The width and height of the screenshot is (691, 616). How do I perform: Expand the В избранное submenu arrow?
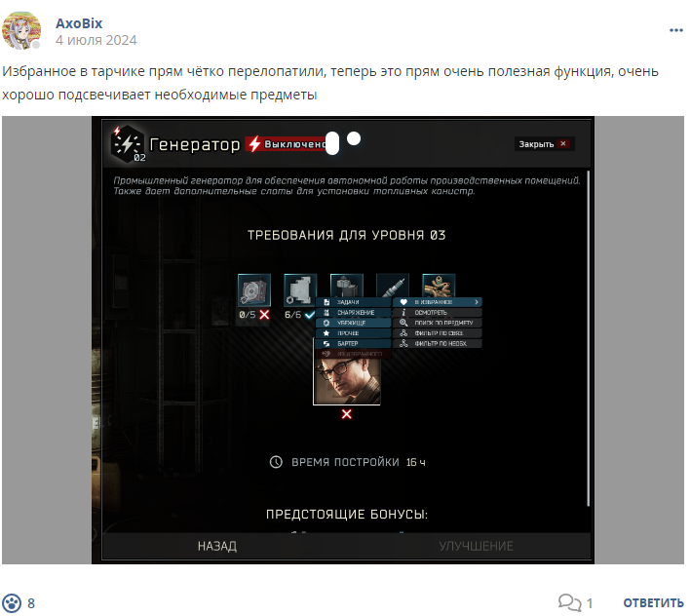pyautogui.click(x=477, y=302)
